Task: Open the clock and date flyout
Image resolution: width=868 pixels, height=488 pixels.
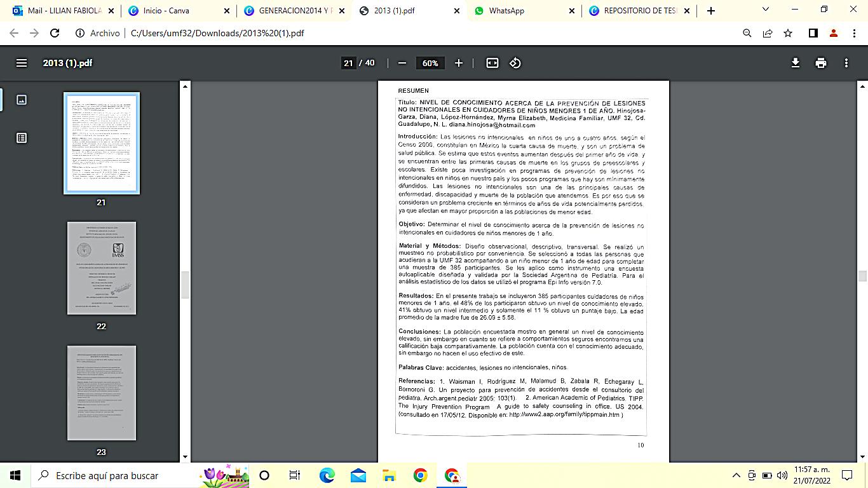Action: (811, 475)
